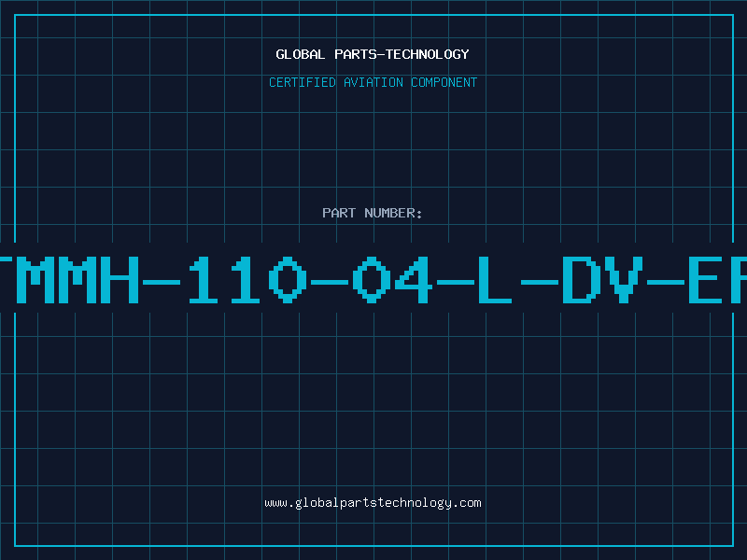
Task: Select the DV segment of the part number
Action: tap(603, 280)
